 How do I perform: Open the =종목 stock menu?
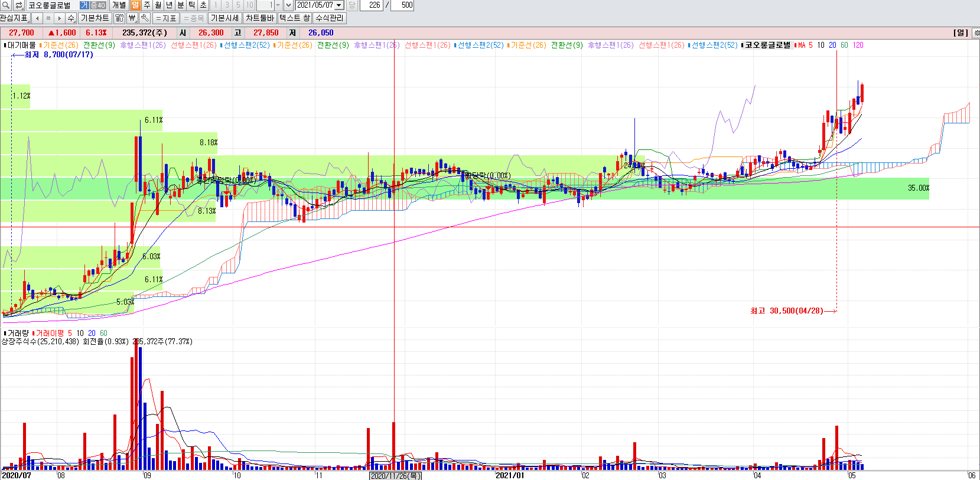(194, 18)
